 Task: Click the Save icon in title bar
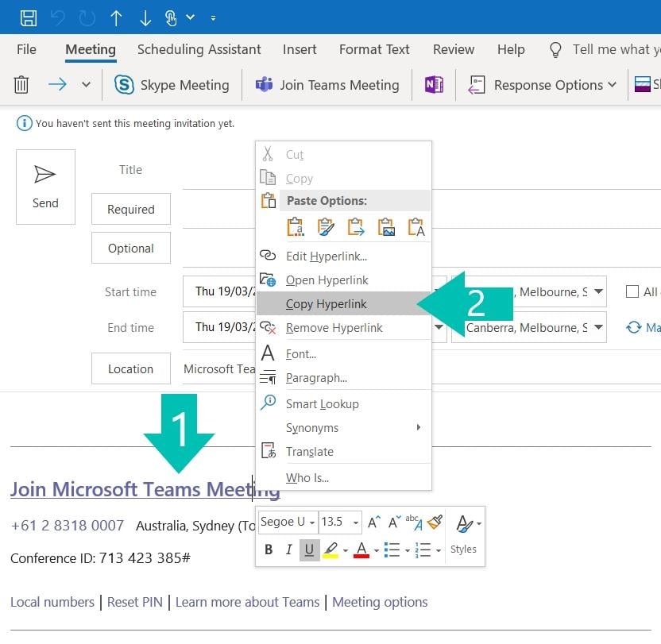point(29,17)
